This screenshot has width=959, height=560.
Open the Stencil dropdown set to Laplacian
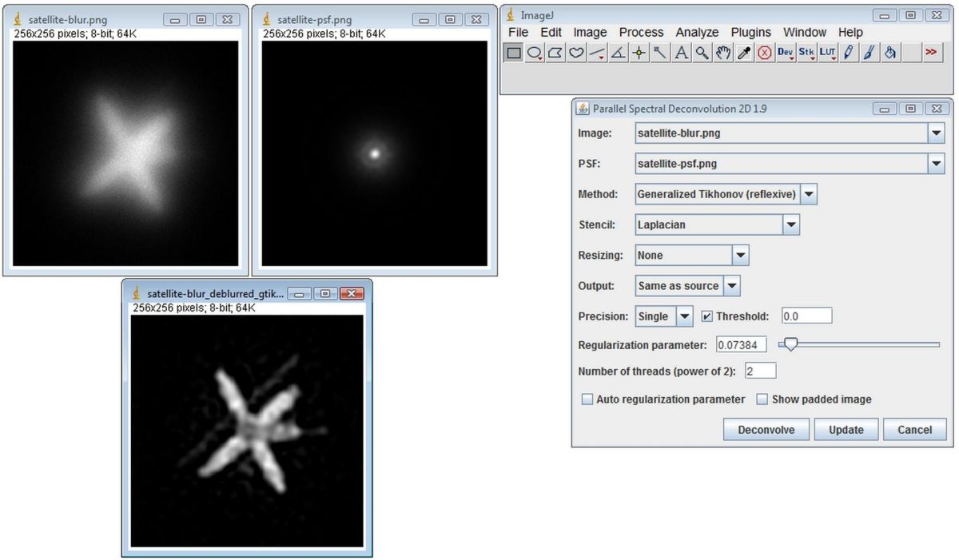(x=717, y=224)
